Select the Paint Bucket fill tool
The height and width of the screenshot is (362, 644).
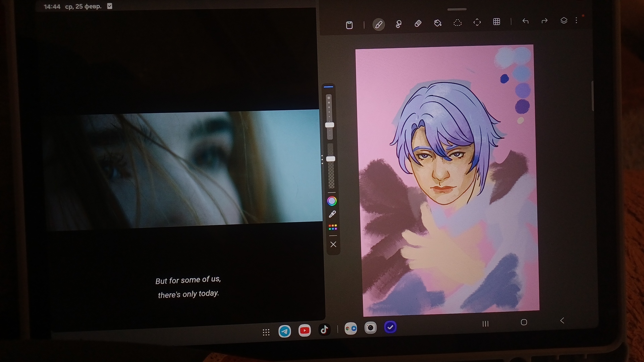(438, 23)
